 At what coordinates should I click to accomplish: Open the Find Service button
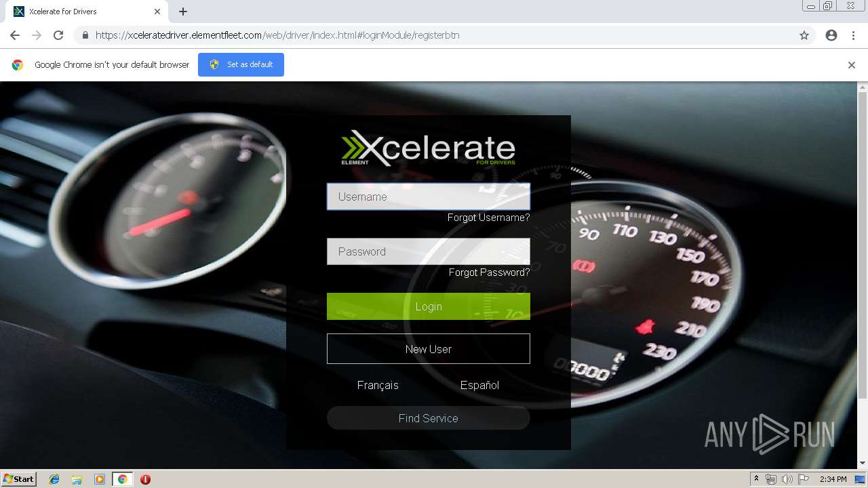coord(429,418)
